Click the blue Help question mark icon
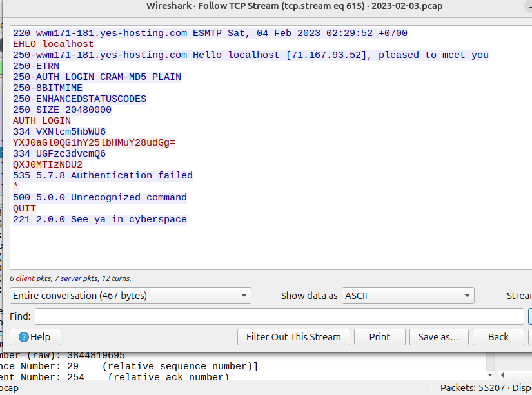Viewport: 532px width, 395px height. (24, 337)
